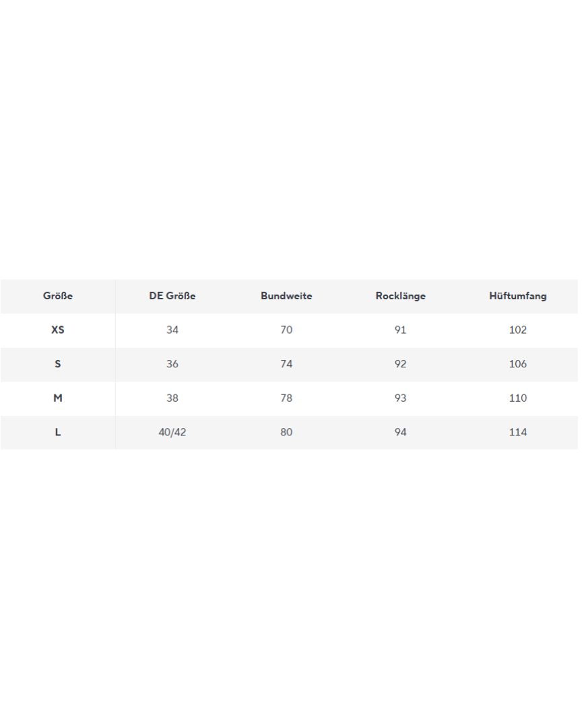This screenshot has width=582, height=728.
Task: Click the M size row label
Action: coord(58,398)
